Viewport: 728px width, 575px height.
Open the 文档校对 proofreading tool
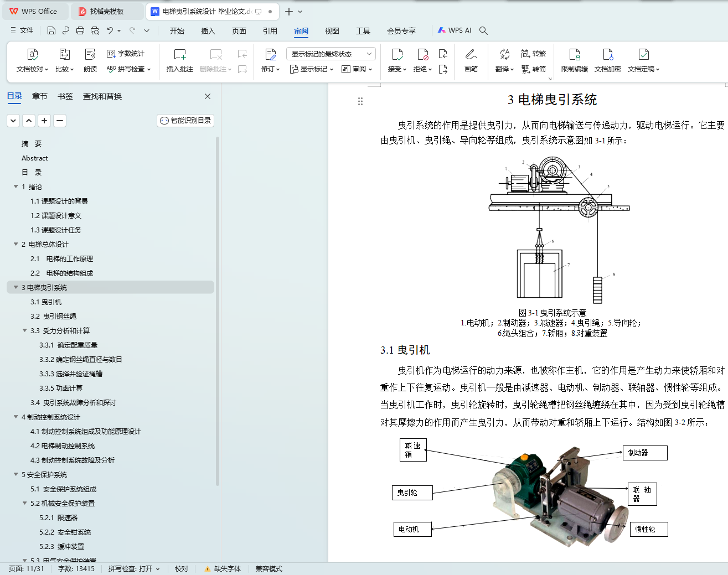[32, 60]
